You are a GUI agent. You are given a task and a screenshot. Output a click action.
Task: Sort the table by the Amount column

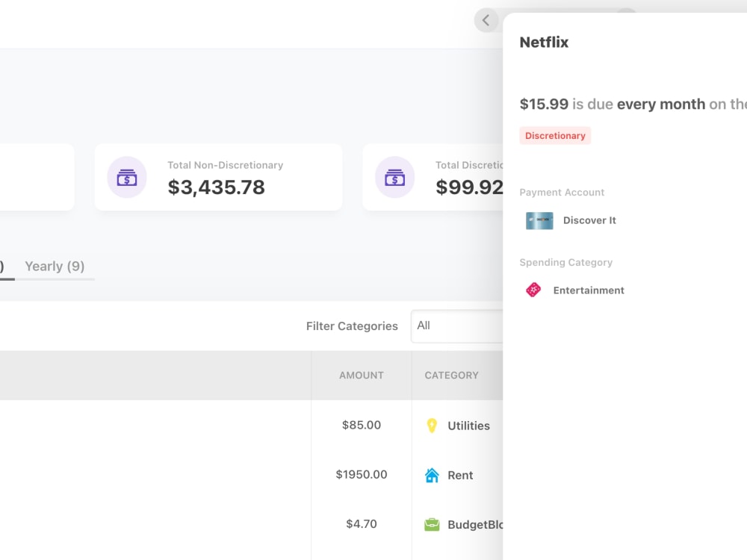362,376
